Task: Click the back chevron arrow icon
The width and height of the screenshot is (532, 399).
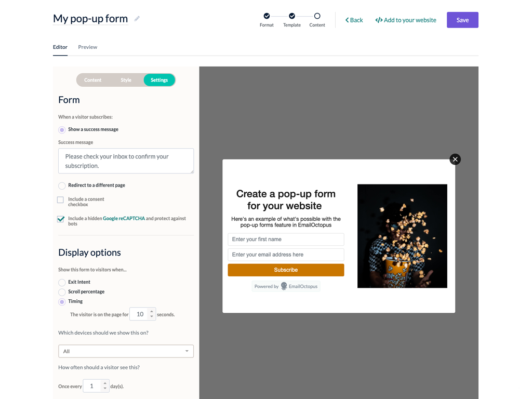Action: [347, 20]
